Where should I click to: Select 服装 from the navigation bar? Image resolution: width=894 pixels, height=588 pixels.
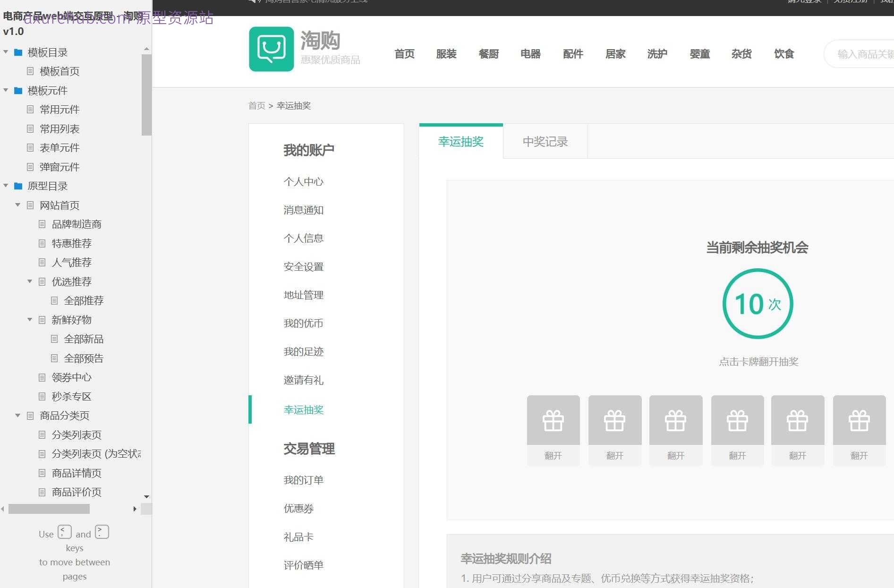(x=446, y=54)
